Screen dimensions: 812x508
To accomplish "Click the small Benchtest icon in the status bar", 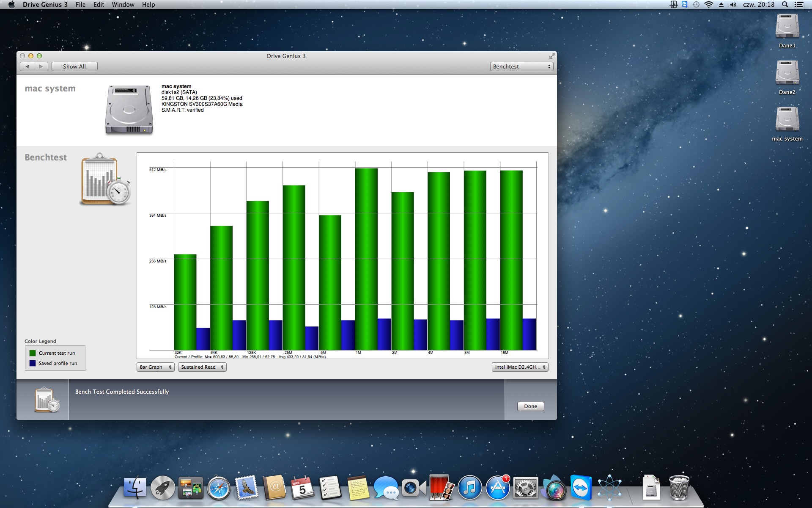I will click(x=47, y=399).
